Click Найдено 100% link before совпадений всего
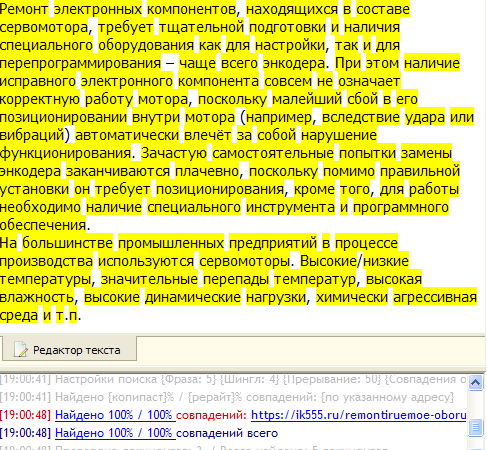Image resolution: width=487 pixels, height=450 pixels. coord(115,433)
